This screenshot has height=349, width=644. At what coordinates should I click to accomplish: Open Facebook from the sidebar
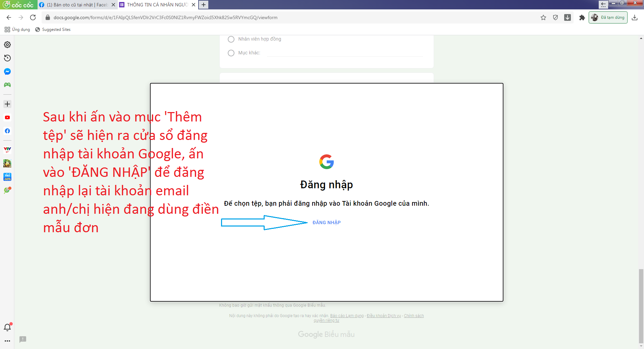pos(7,131)
